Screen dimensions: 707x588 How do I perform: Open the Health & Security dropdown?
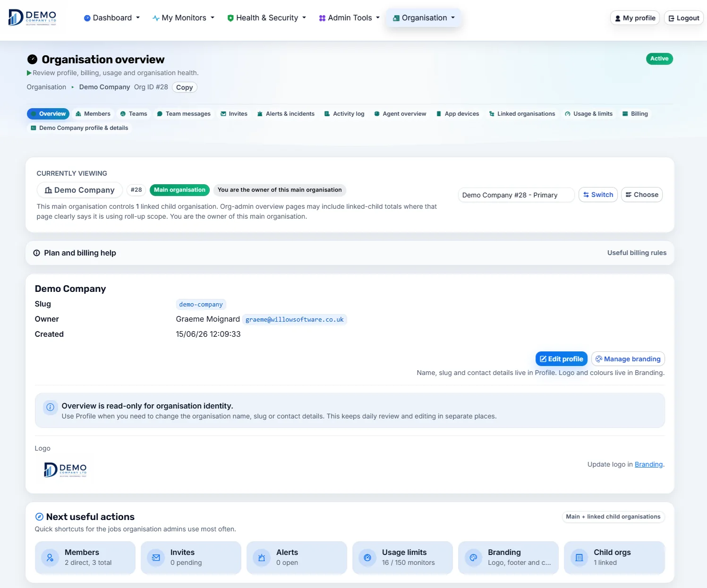267,18
